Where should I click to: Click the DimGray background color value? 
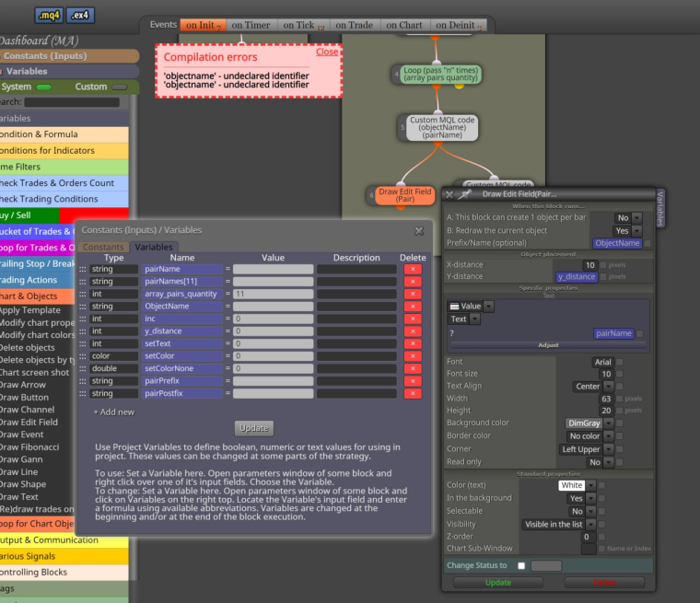click(584, 423)
